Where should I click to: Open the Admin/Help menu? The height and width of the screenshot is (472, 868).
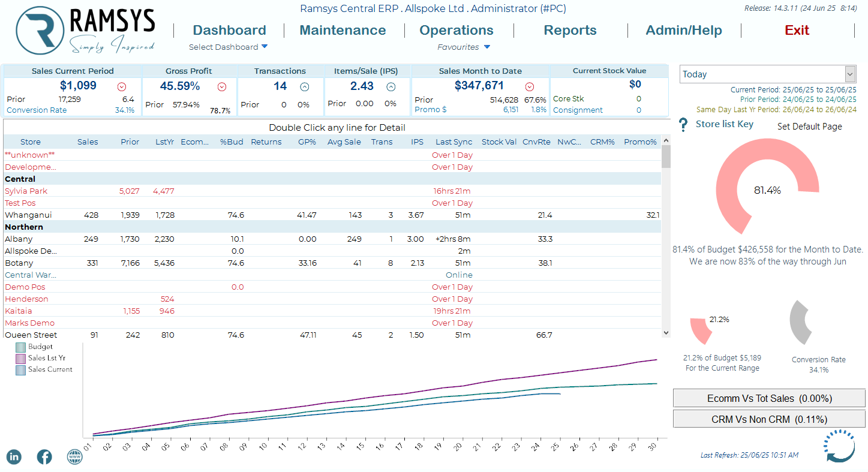click(x=684, y=30)
